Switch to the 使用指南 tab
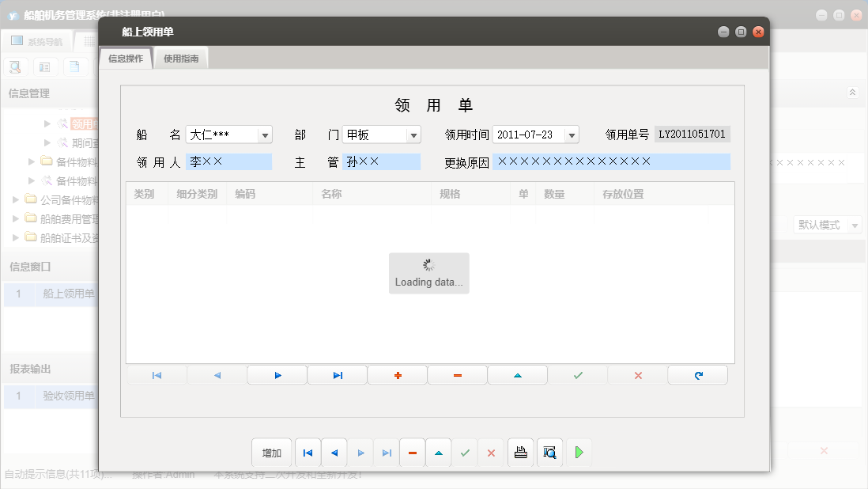 180,57
